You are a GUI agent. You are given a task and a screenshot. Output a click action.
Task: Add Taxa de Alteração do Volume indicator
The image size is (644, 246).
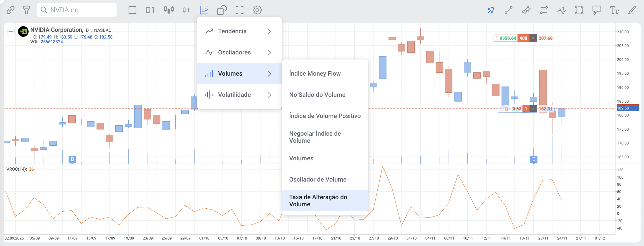325,201
